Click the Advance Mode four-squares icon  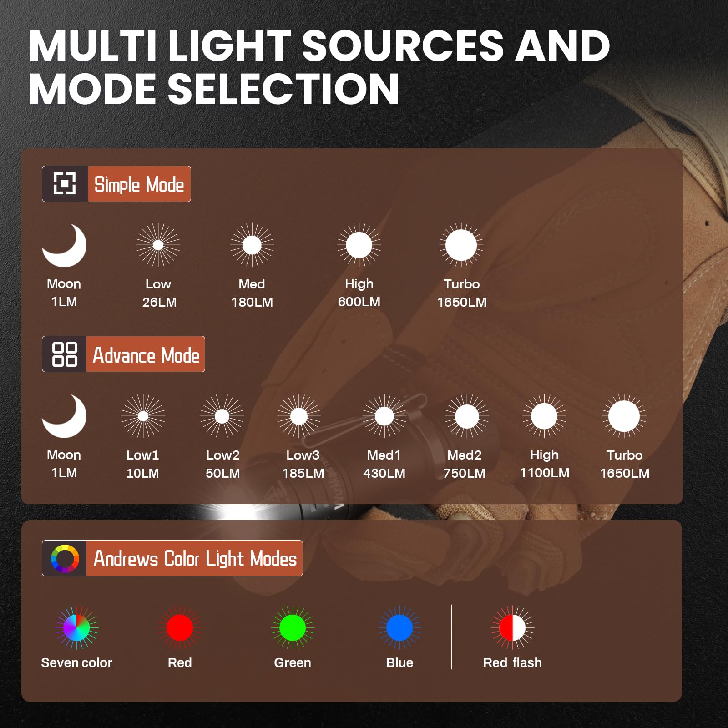pos(65,354)
